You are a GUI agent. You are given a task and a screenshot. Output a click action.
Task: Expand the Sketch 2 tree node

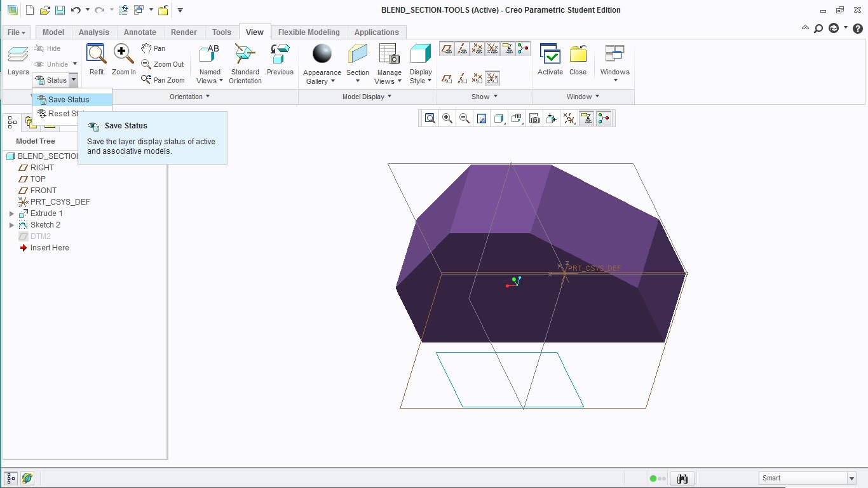pyautogui.click(x=11, y=225)
